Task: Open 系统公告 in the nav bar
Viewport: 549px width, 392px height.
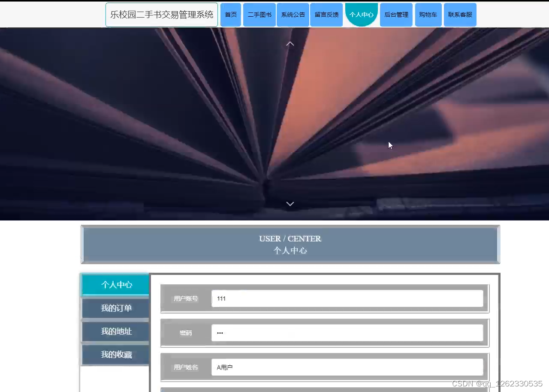Action: 293,15
